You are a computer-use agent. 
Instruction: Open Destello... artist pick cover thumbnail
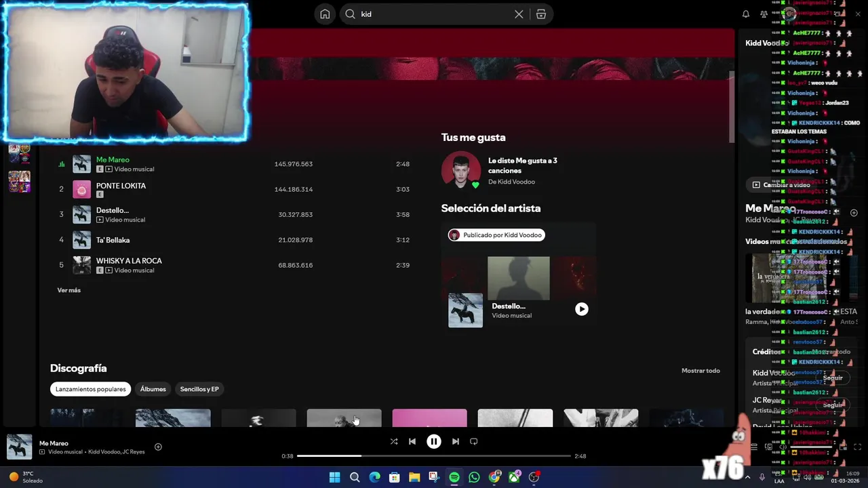(x=466, y=310)
